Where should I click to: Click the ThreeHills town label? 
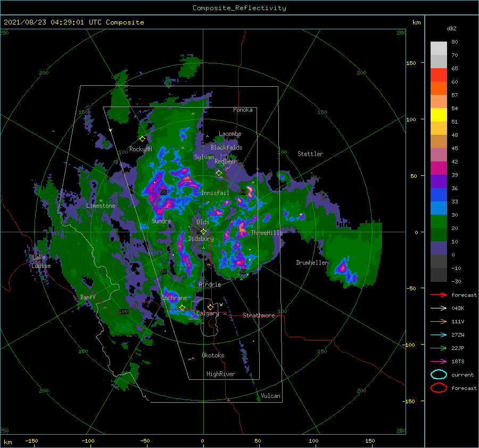pos(267,233)
